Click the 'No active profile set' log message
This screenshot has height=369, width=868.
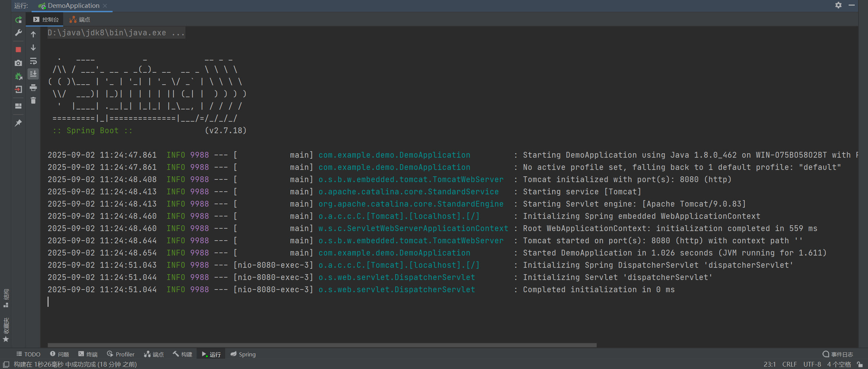point(682,167)
